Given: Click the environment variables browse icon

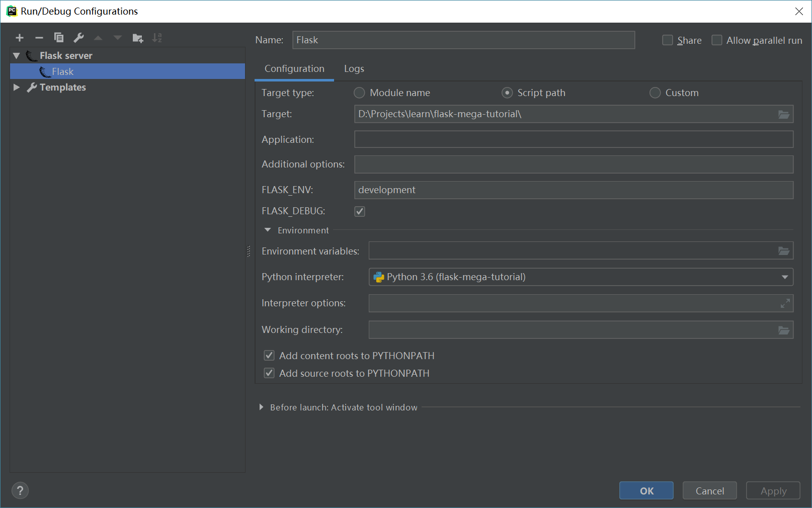Looking at the screenshot, I should (x=783, y=250).
